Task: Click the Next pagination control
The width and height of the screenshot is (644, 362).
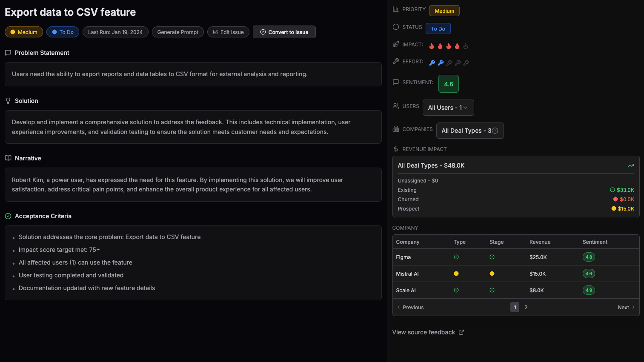Action: [626, 307]
